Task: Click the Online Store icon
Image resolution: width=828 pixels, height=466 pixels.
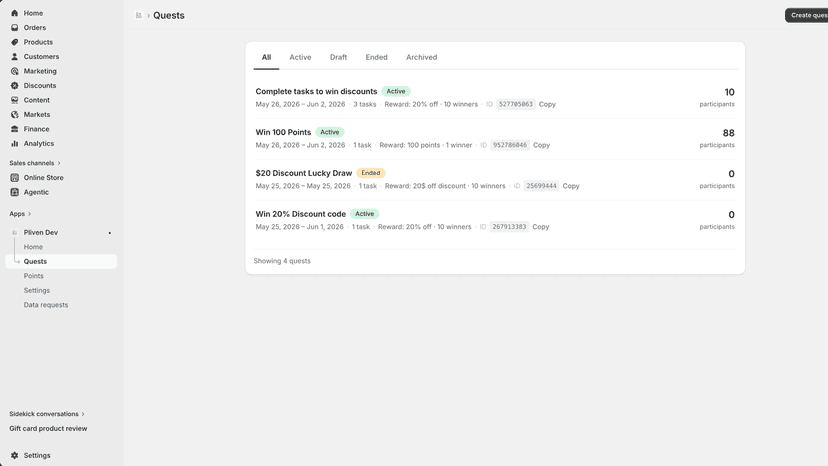Action: (14, 178)
